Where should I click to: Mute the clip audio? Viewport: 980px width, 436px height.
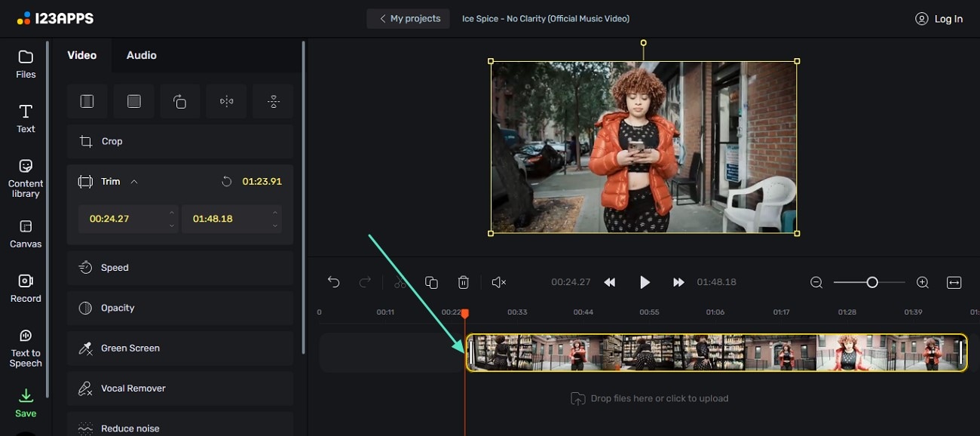click(x=498, y=282)
